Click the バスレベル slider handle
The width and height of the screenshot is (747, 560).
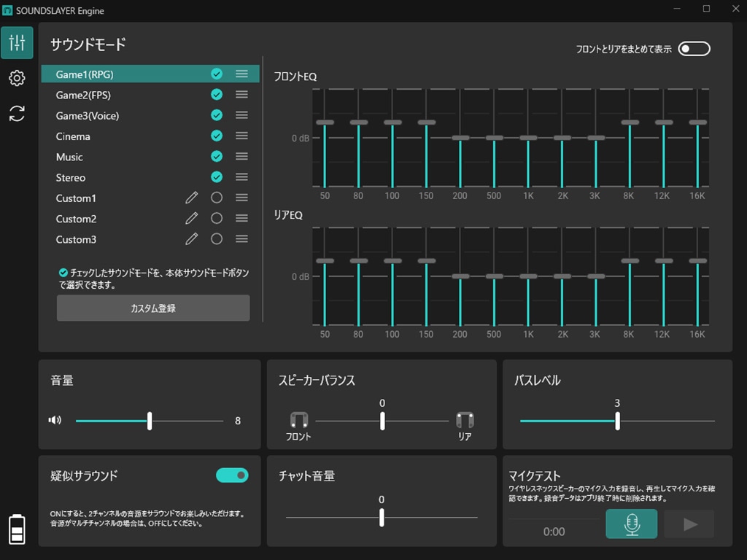[617, 421]
